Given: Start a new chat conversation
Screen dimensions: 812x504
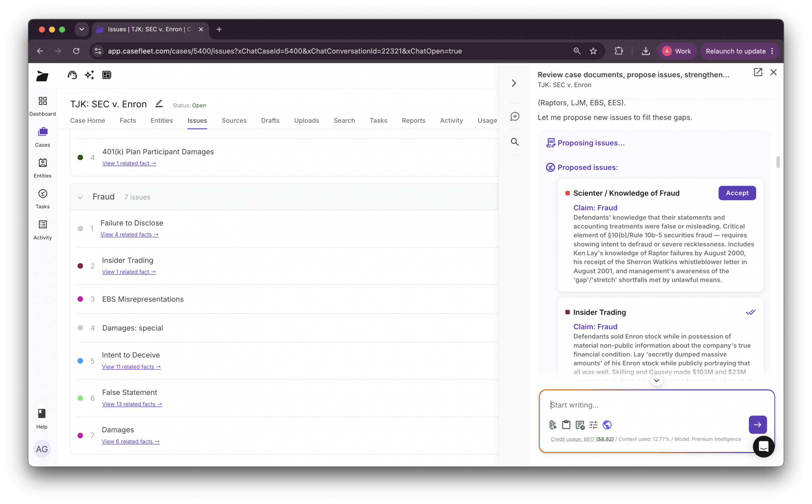Looking at the screenshot, I should (515, 116).
